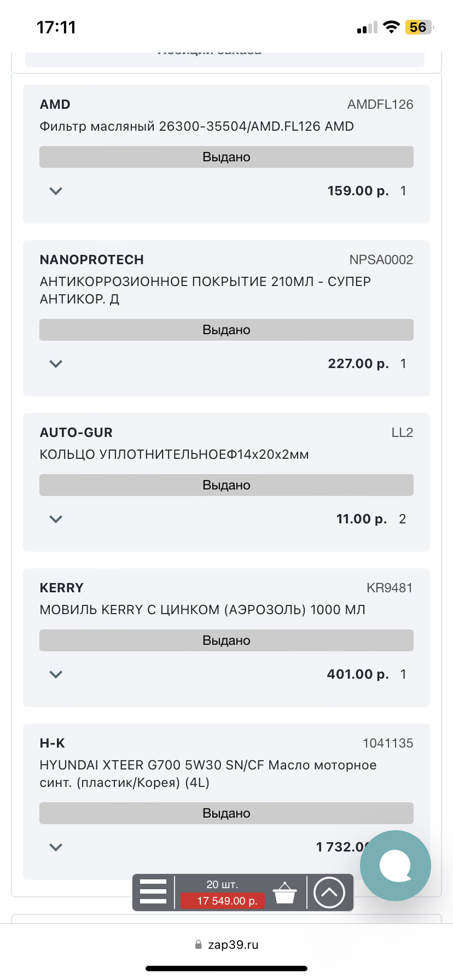Tap the article number 1041135

click(x=388, y=743)
